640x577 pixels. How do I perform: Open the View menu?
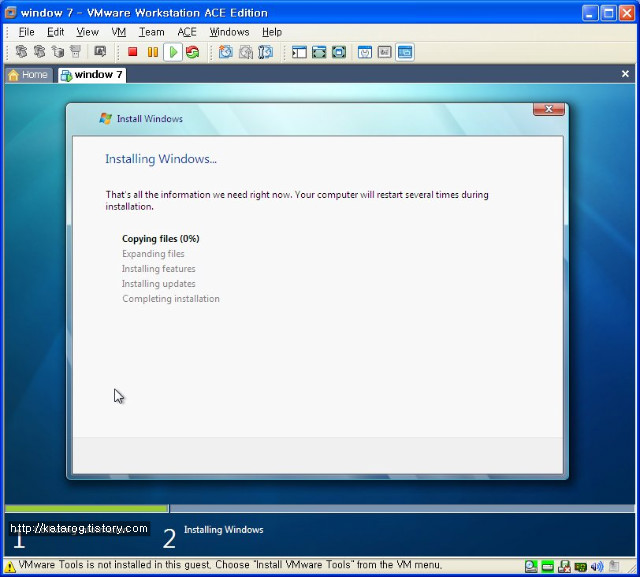point(87,32)
